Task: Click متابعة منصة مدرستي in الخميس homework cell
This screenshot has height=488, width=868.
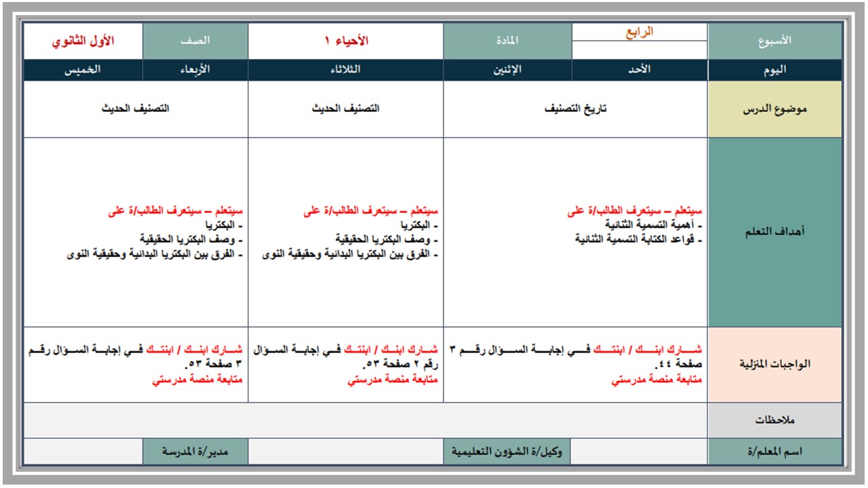Action: click(197, 380)
